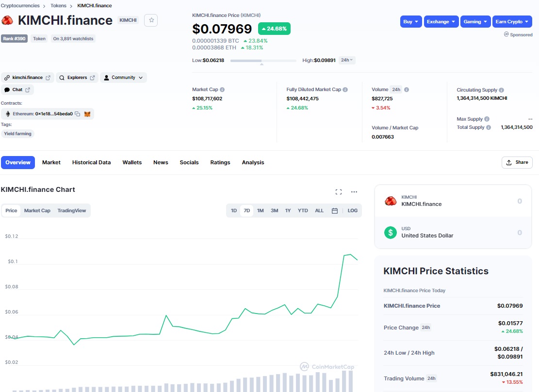Click the Rank #390 badge
Viewport: 539px width, 392px height.
coord(14,39)
